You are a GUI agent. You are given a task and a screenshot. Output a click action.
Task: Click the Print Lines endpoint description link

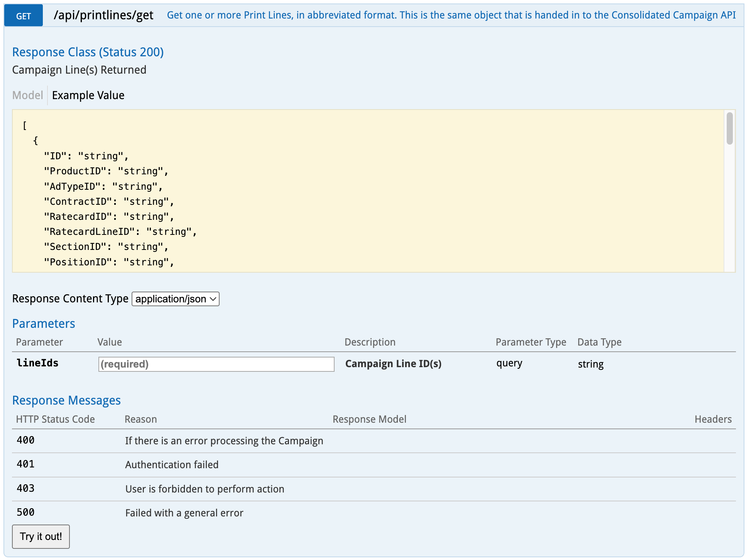click(451, 15)
